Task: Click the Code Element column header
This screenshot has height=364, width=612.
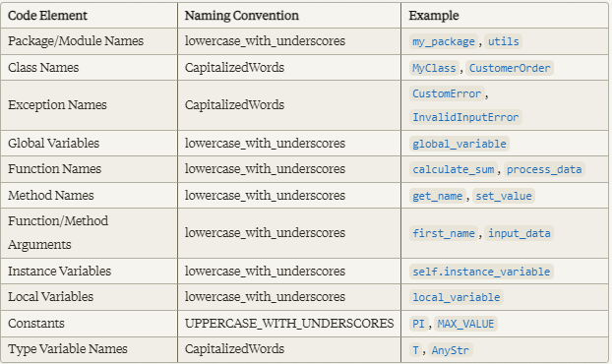Action: pyautogui.click(x=47, y=16)
